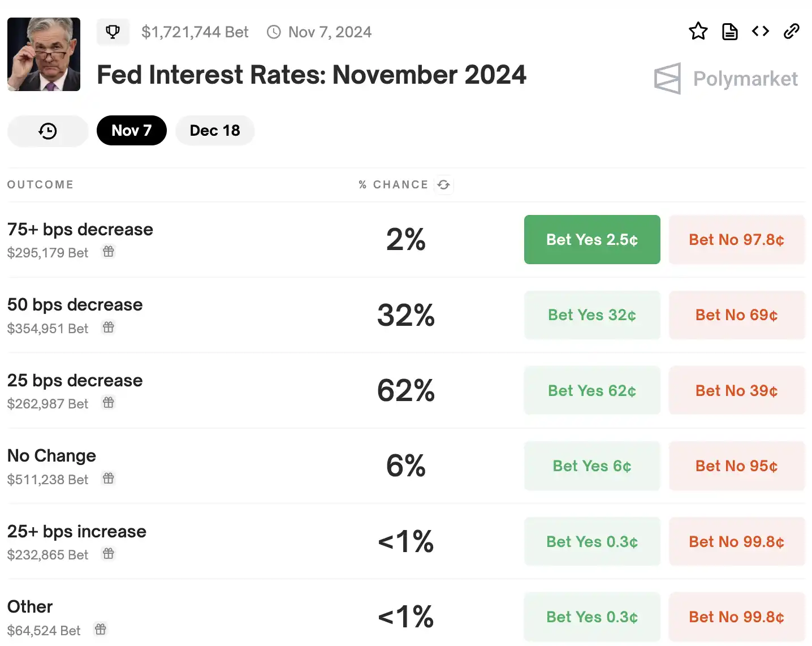Open the Polymarket logo link
The image size is (812, 646).
(x=726, y=79)
